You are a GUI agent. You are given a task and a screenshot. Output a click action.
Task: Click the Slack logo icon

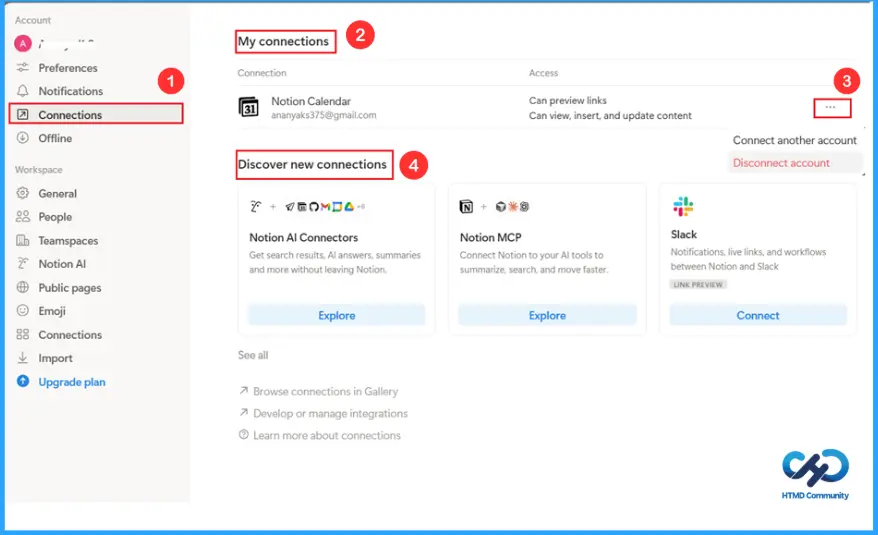tap(683, 206)
